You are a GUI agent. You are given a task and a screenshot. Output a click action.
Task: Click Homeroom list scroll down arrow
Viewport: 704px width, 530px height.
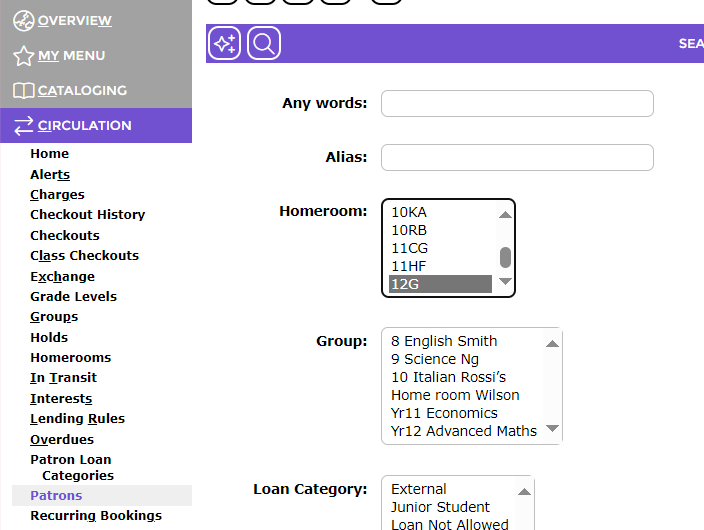(x=505, y=282)
